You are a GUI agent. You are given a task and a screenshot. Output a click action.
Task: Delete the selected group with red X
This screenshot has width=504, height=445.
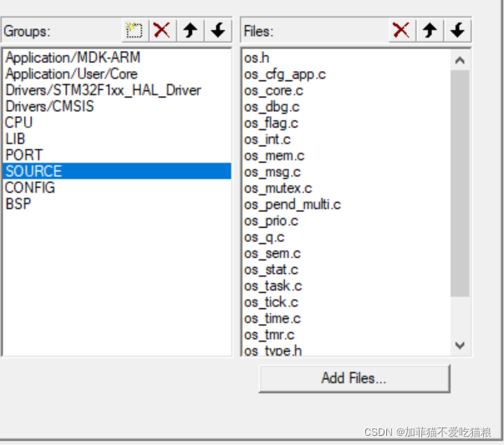(163, 31)
